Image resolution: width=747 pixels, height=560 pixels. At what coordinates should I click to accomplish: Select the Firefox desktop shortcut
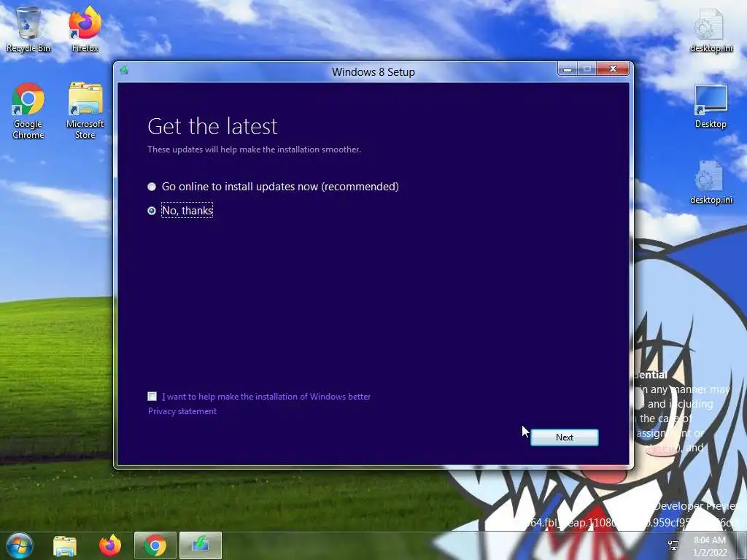click(85, 29)
